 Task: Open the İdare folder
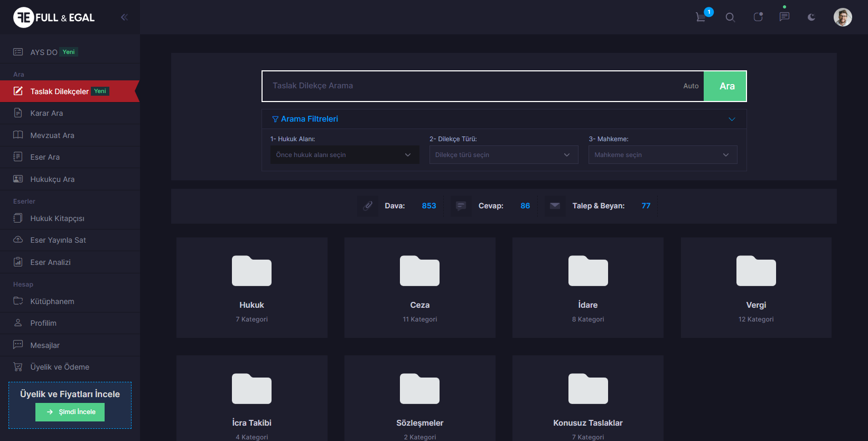[587, 287]
